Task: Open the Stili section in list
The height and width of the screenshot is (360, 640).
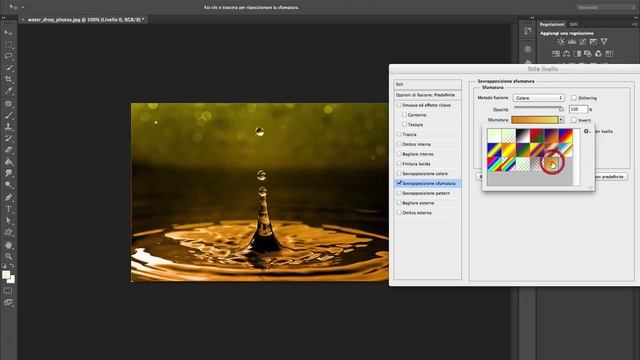Action: 427,84
